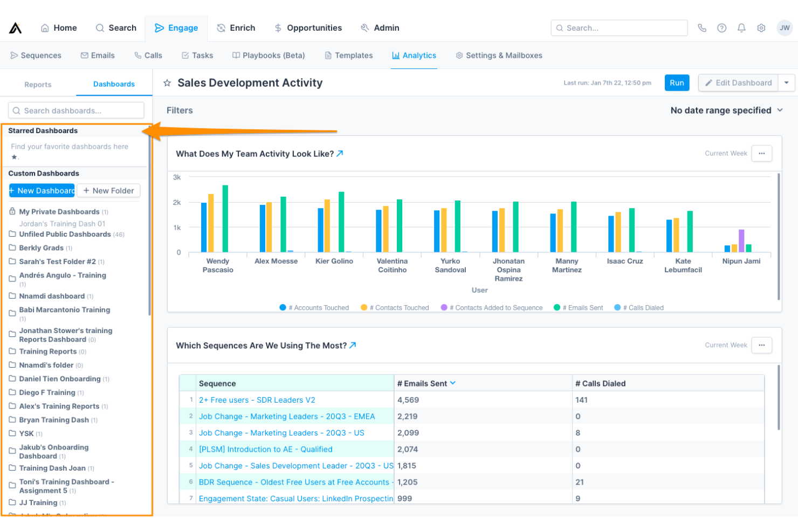
Task: Click the Run button
Action: point(677,83)
